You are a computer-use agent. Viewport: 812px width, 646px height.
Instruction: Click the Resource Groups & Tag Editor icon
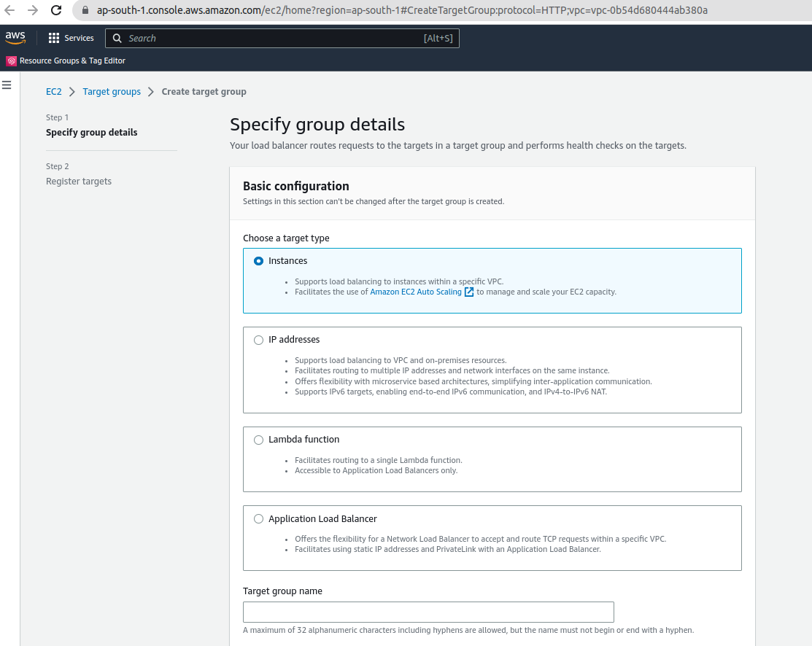(11, 61)
